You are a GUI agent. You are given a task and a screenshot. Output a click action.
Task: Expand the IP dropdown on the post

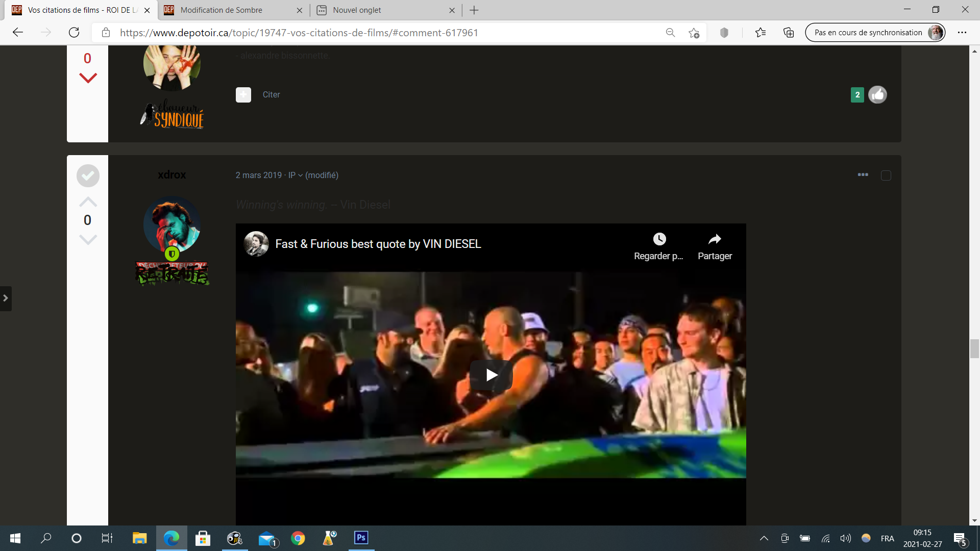coord(296,175)
